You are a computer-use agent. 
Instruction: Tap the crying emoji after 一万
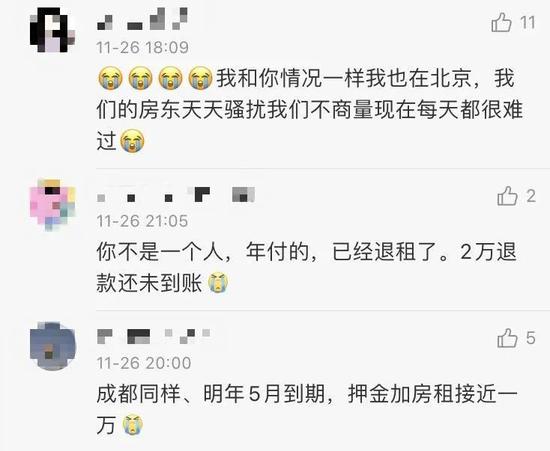(x=133, y=425)
